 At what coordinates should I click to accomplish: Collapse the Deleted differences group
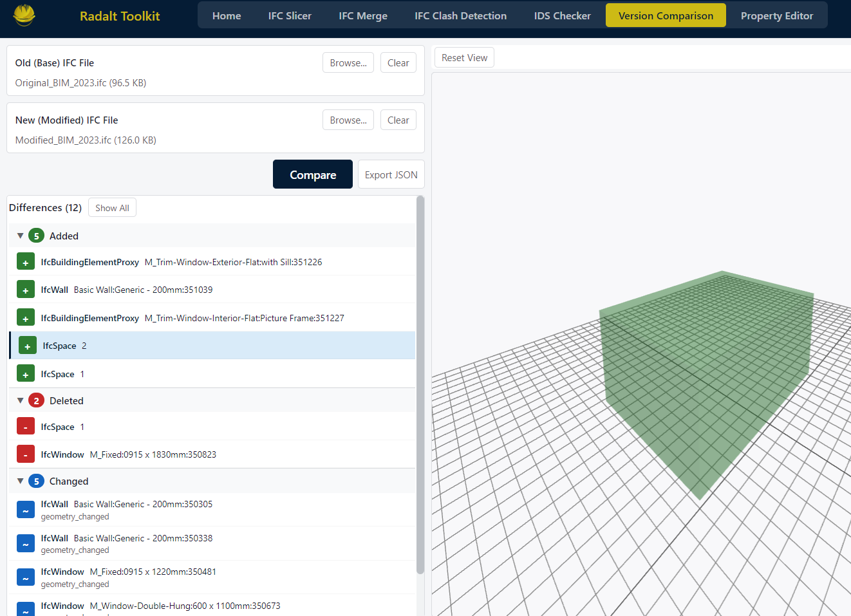click(x=20, y=401)
